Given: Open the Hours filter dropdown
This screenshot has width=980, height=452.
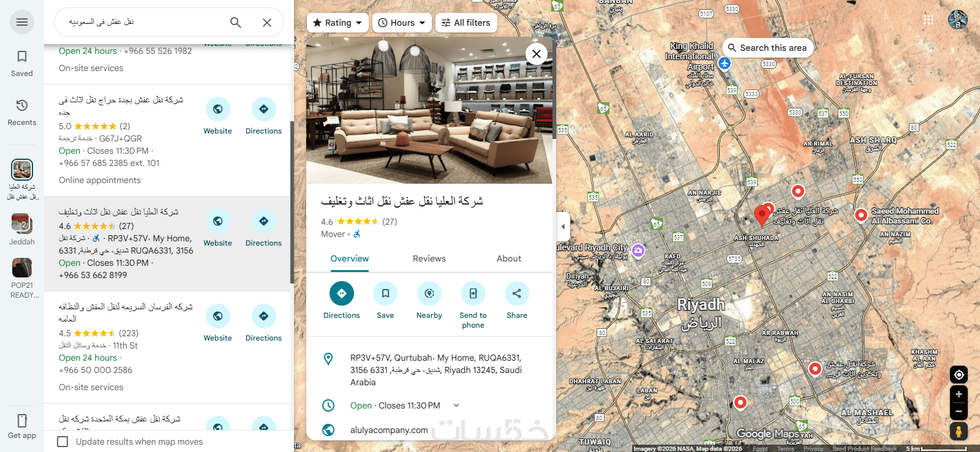Looking at the screenshot, I should tap(402, 23).
